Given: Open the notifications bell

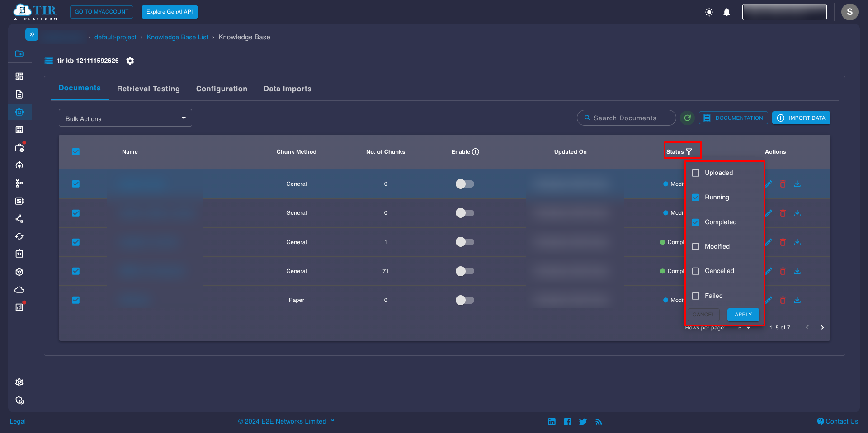Looking at the screenshot, I should [x=726, y=12].
